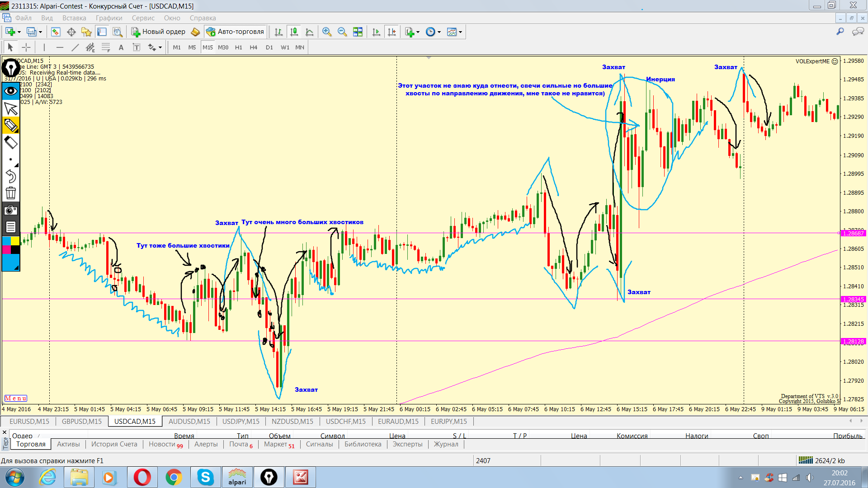Screen dimensions: 868x488
Task: Click the undo arrow in drawing palette
Action: pyautogui.click(x=11, y=176)
